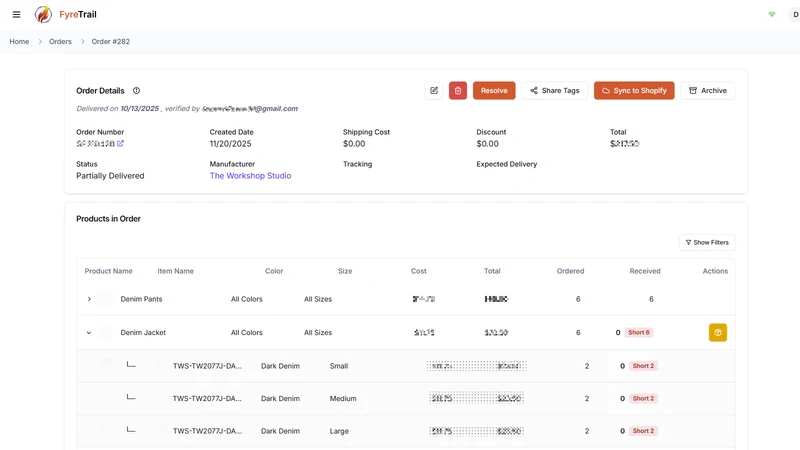
Task: Click the Cost column header
Action: click(x=418, y=271)
